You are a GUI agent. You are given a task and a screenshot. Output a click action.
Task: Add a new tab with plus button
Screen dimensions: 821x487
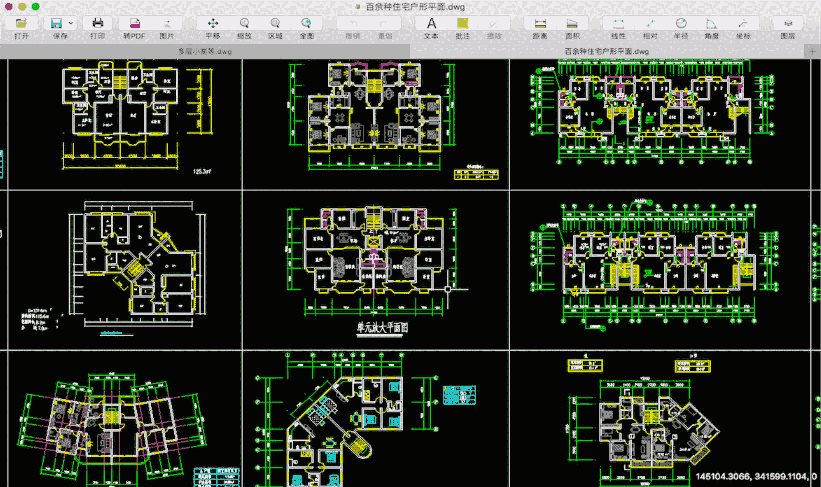tap(812, 51)
